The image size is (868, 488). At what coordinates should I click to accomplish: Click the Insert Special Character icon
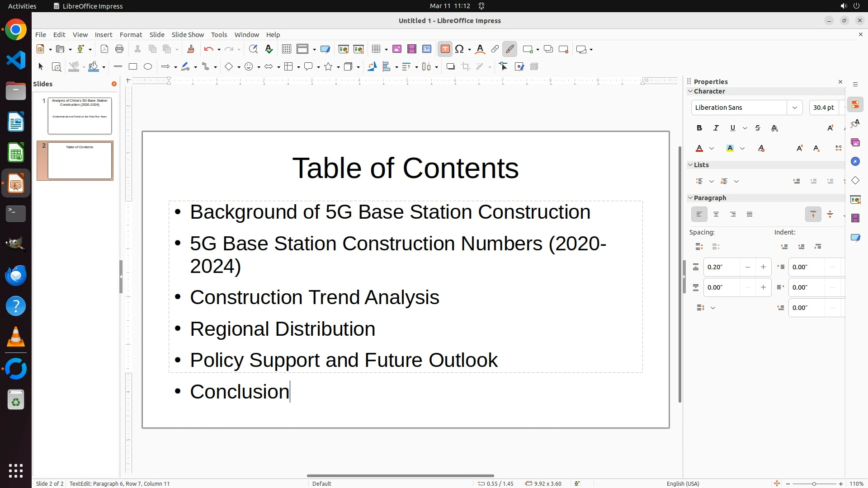pyautogui.click(x=460, y=49)
